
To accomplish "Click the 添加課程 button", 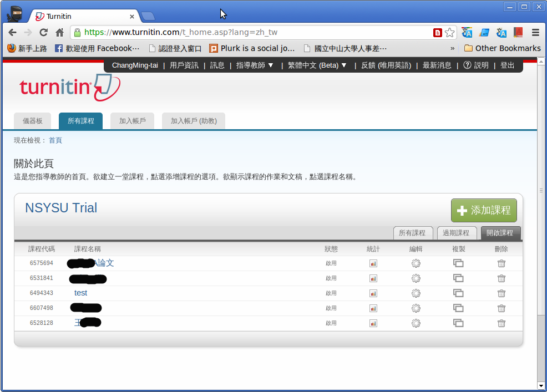I will 484,211.
